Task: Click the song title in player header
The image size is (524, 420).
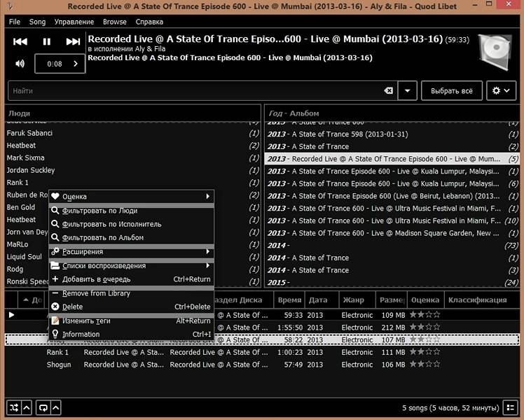Action: pyautogui.click(x=265, y=39)
